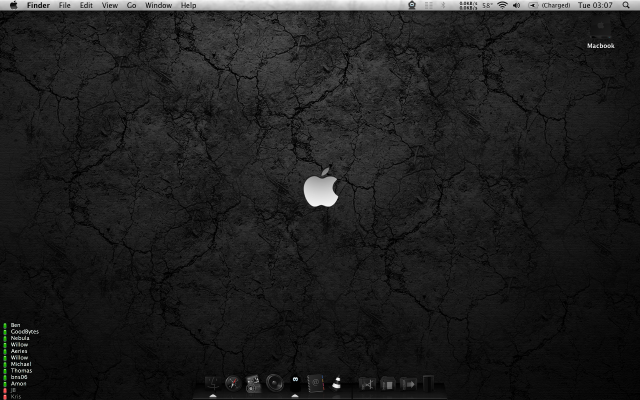
Task: Open the clapperboard and camera dock icon
Action: coord(253,384)
